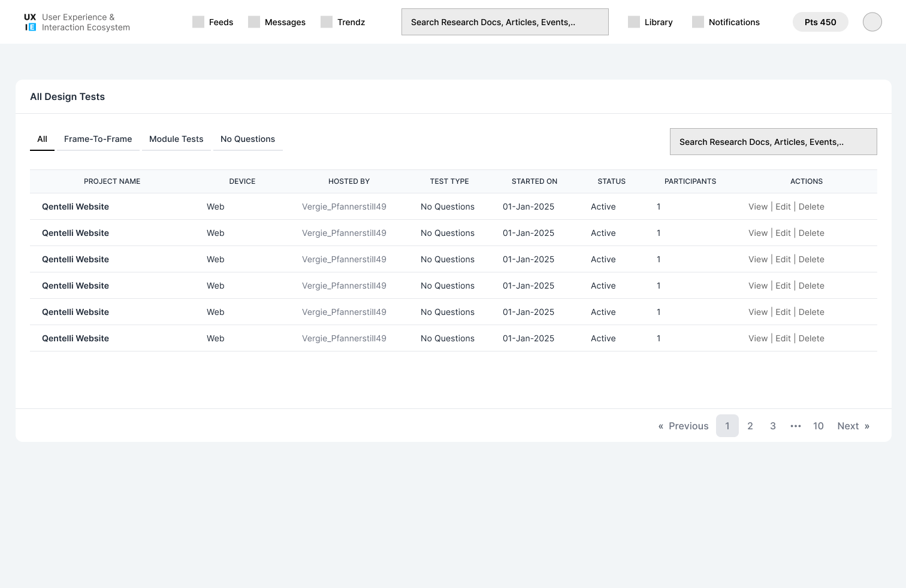
Task: Go to page 3
Action: pyautogui.click(x=773, y=426)
